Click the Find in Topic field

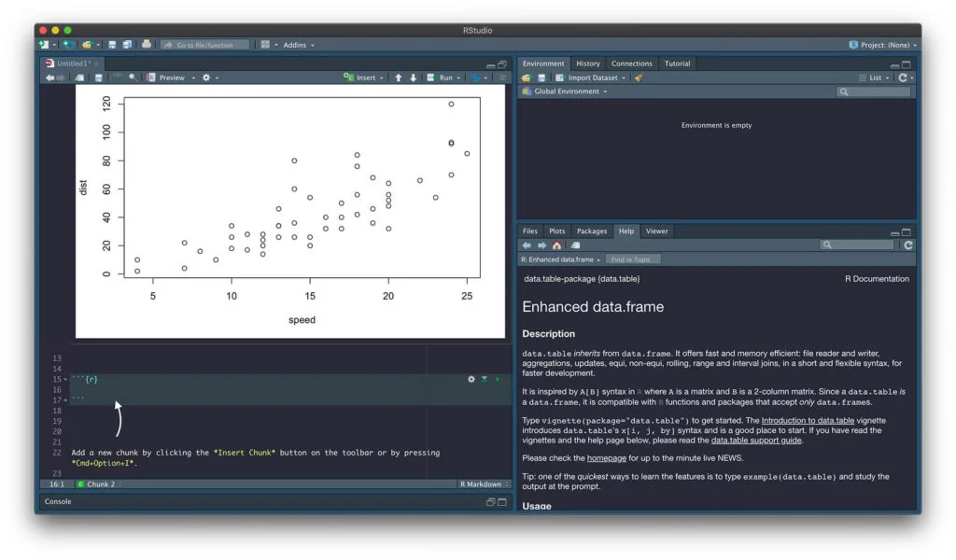click(x=632, y=259)
